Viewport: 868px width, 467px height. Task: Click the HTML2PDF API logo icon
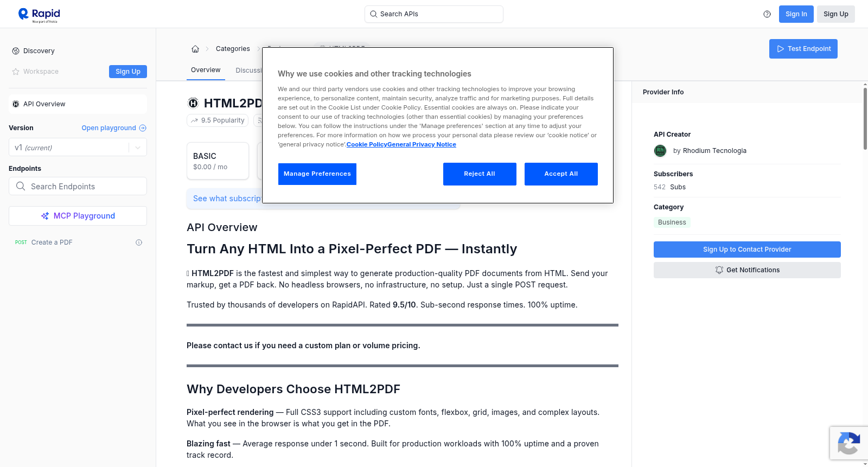pyautogui.click(x=193, y=103)
